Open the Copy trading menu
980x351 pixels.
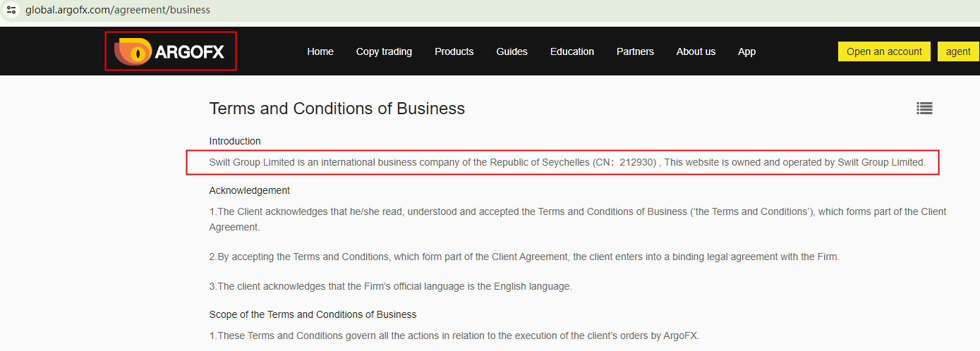coord(384,51)
